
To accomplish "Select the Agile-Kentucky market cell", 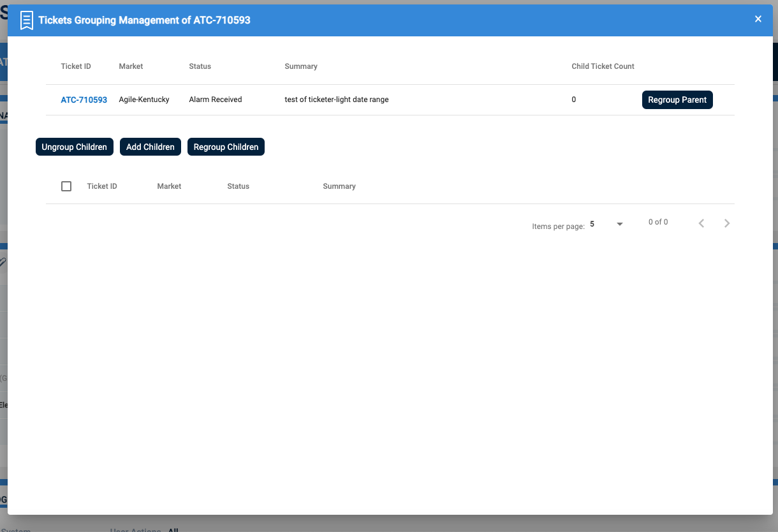I will 144,100.
